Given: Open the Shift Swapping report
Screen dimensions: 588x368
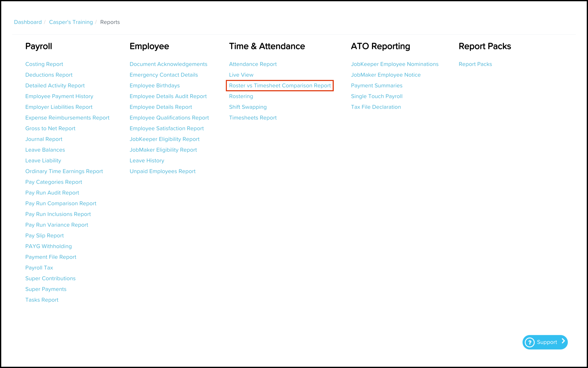Looking at the screenshot, I should (247, 107).
